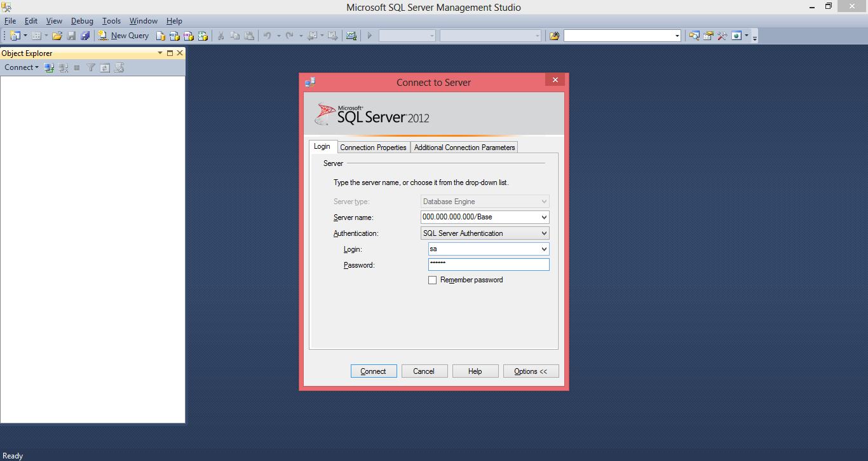Screen dimensions: 868x461
Task: Click the Stop icon in Object Explorer
Action: pyautogui.click(x=77, y=67)
